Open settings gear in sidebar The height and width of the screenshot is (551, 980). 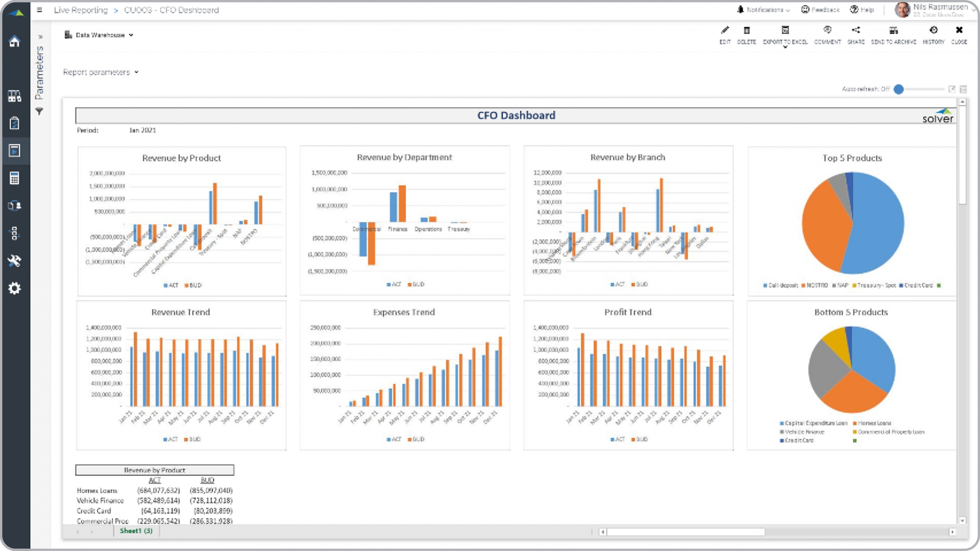(15, 288)
